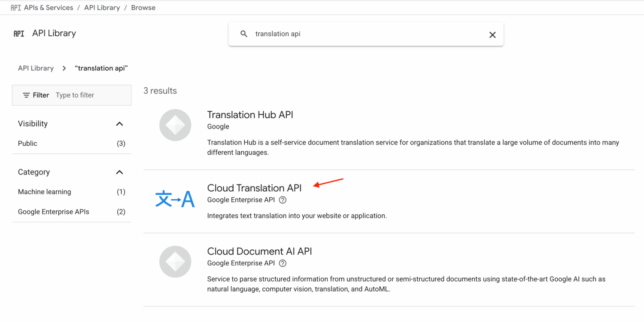This screenshot has width=644, height=322.
Task: Open help icon beside Cloud Document AI's Enterprise API
Action: click(283, 263)
